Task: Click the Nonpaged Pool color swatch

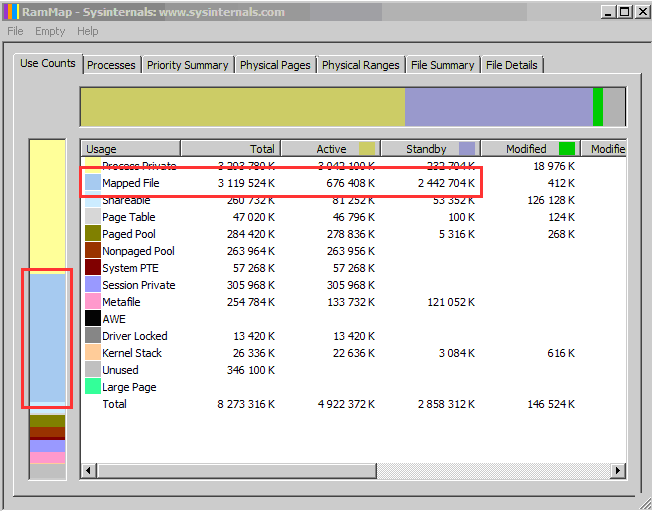Action: [x=92, y=251]
